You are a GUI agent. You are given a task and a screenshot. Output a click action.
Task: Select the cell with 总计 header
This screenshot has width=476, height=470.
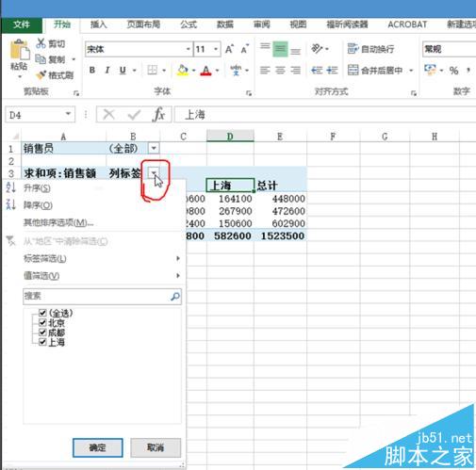point(280,186)
